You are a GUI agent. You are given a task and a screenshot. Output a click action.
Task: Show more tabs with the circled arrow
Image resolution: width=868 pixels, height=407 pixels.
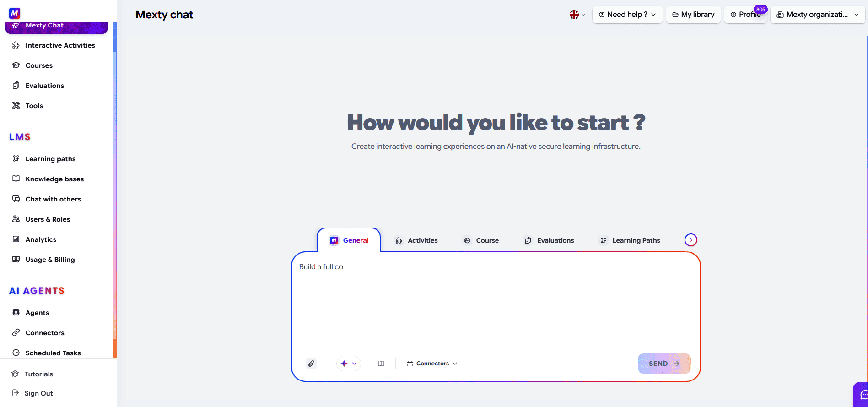tap(691, 240)
